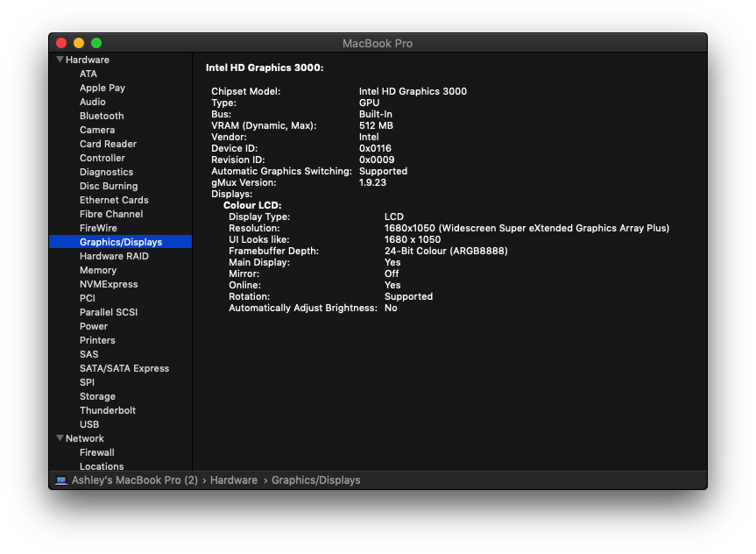Image resolution: width=756 pixels, height=554 pixels.
Task: Click the Automatic Graphics Switching value Supported
Action: (384, 171)
